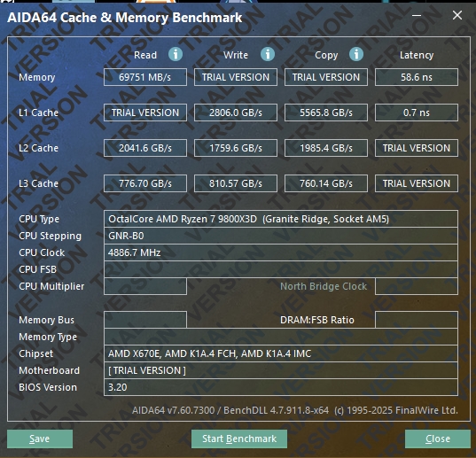This screenshot has width=476, height=458.
Task: Click the DRAM:FSB Ratio label
Action: [317, 320]
